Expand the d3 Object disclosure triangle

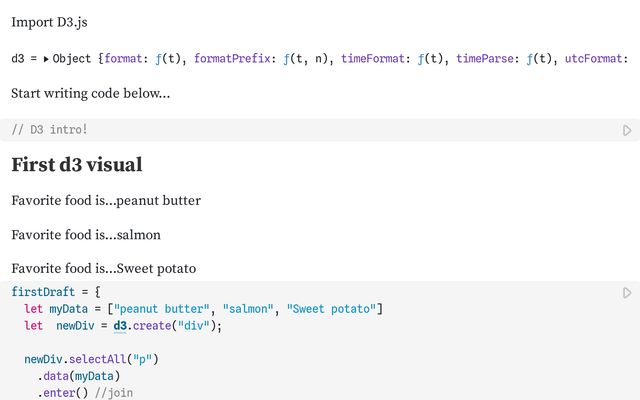click(46, 59)
